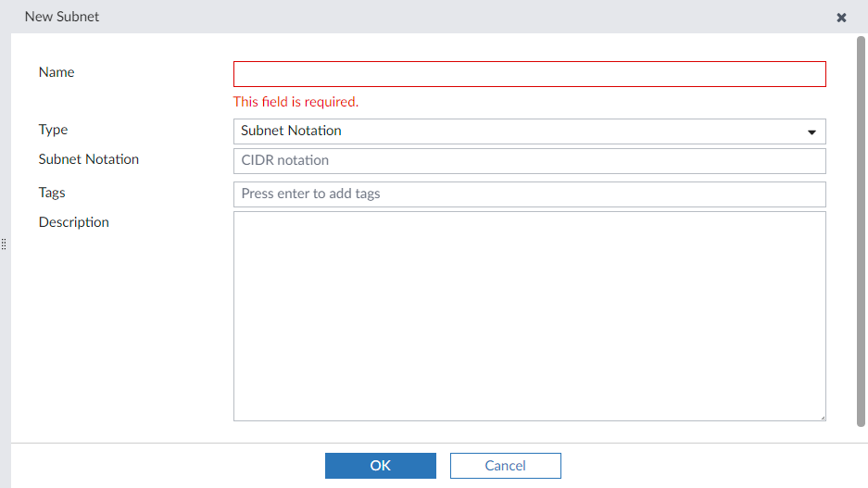Viewport: 868px width, 488px height.
Task: Focus the CIDR notation input field
Action: click(529, 161)
